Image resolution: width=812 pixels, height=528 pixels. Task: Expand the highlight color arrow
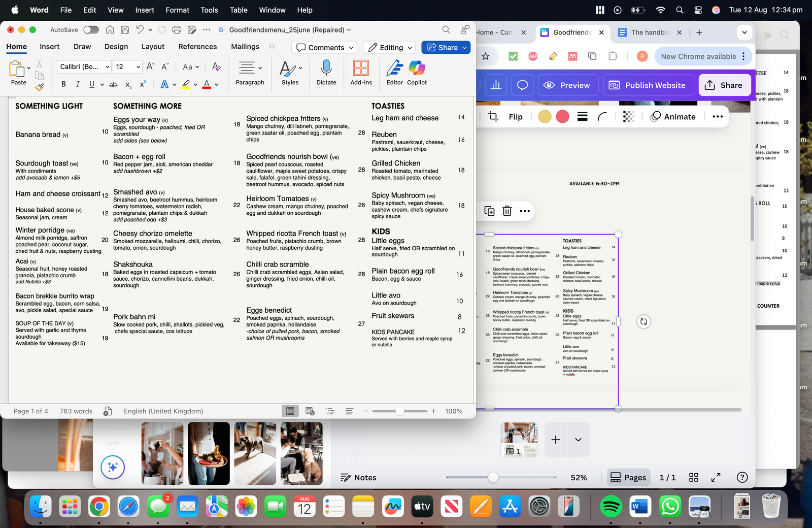(195, 85)
